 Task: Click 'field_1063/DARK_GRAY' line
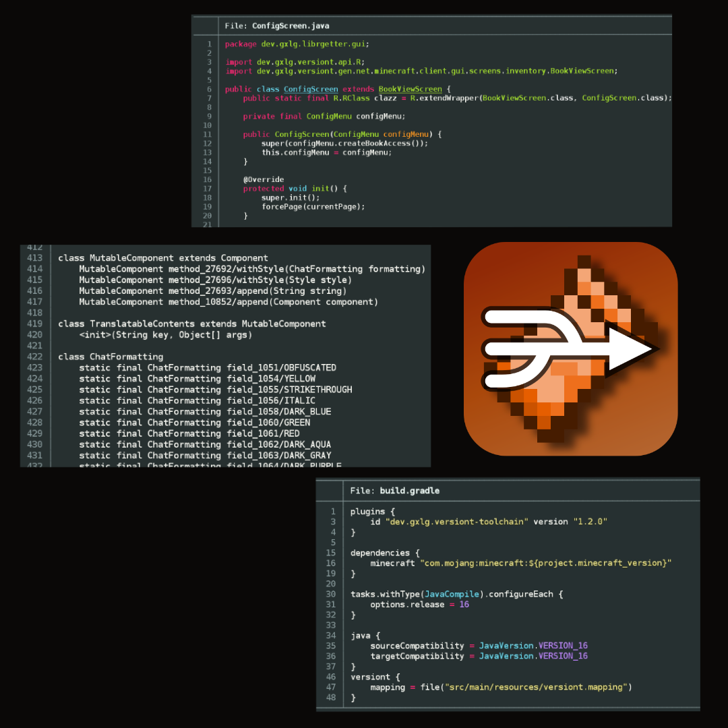[205, 456]
